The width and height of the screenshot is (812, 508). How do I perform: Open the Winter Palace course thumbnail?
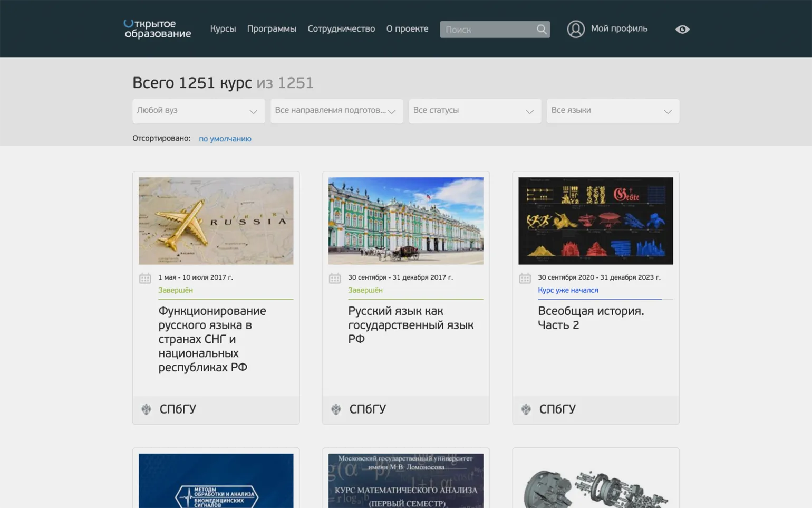pos(405,221)
